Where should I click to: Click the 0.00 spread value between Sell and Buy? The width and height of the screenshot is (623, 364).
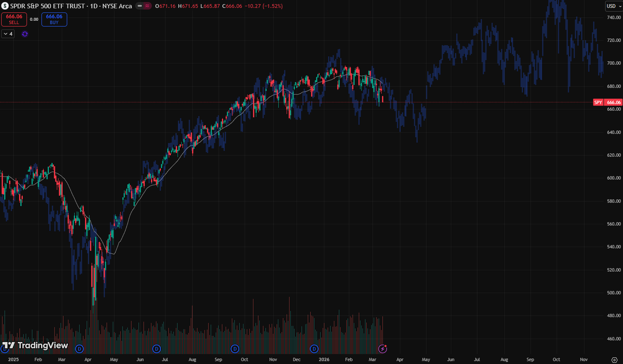pos(34,19)
